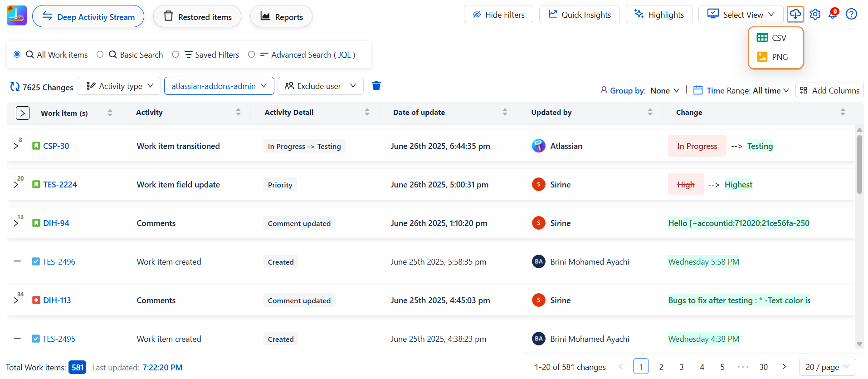Click the blue trash filter icon
The image size is (868, 379).
376,86
